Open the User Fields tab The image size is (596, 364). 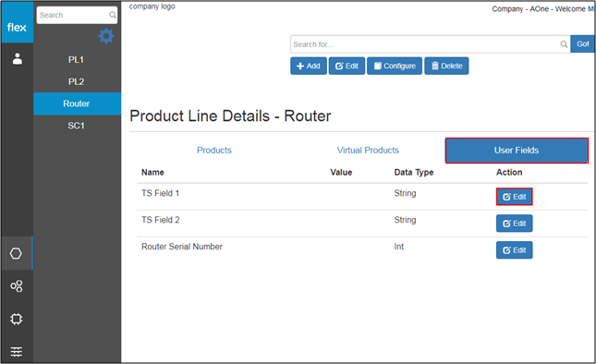click(517, 151)
